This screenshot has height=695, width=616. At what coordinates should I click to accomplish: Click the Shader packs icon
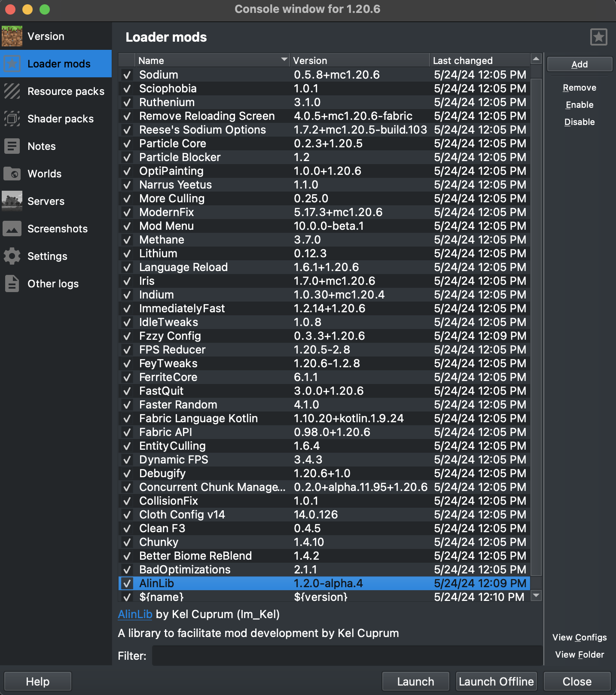tap(12, 119)
